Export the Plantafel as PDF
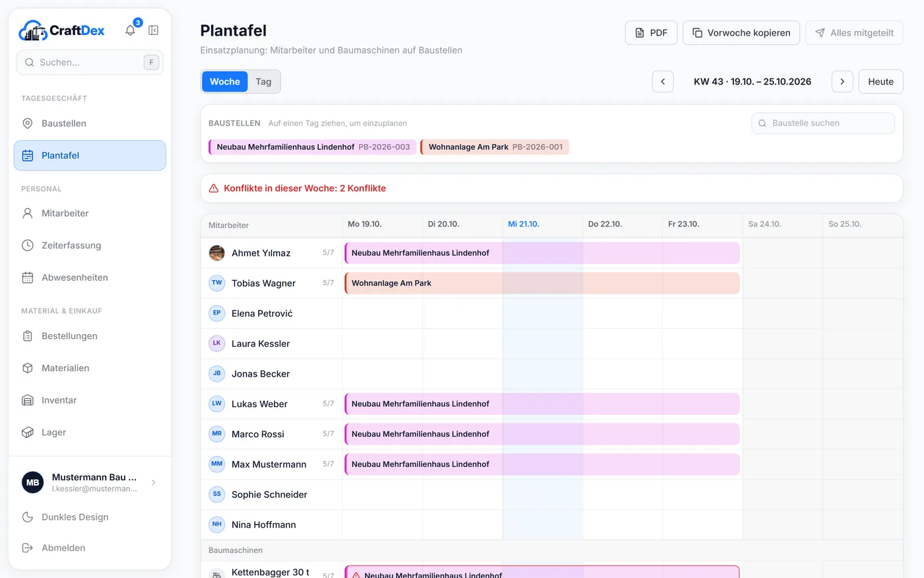 coord(651,33)
